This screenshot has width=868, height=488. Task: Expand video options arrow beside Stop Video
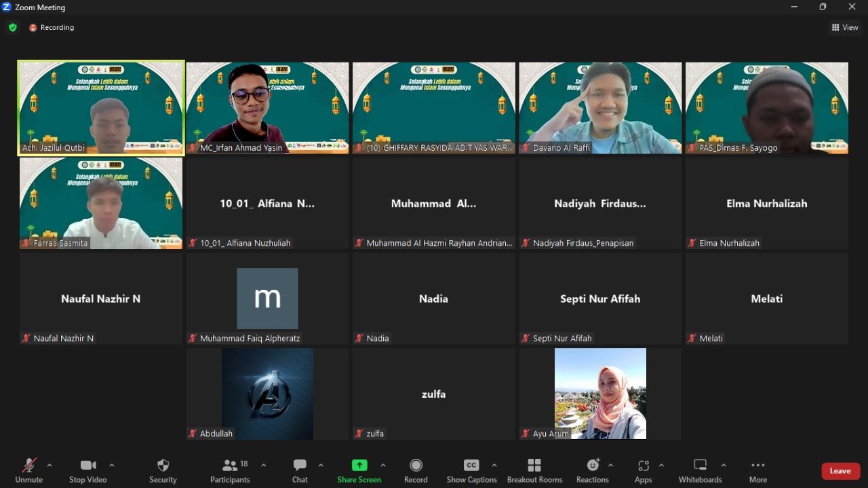pos(112,465)
